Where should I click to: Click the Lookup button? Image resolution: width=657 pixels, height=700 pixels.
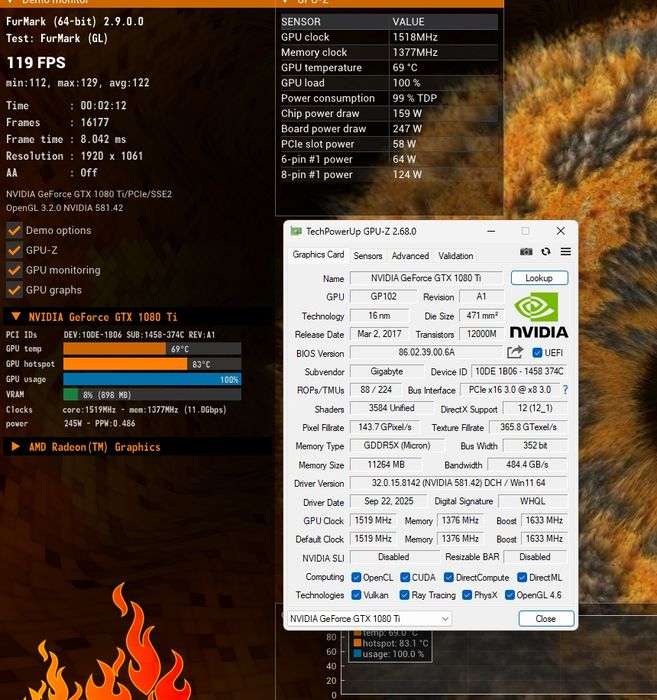coord(539,278)
